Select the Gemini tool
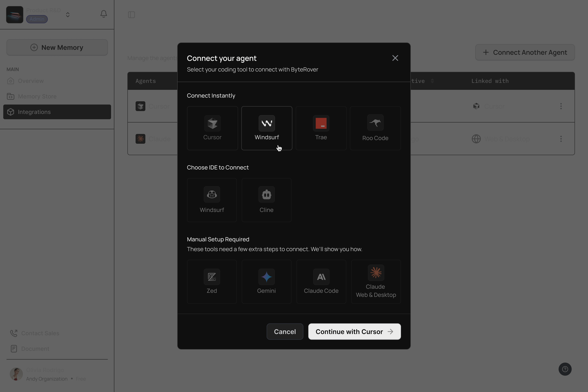This screenshot has width=588, height=392. (266, 282)
